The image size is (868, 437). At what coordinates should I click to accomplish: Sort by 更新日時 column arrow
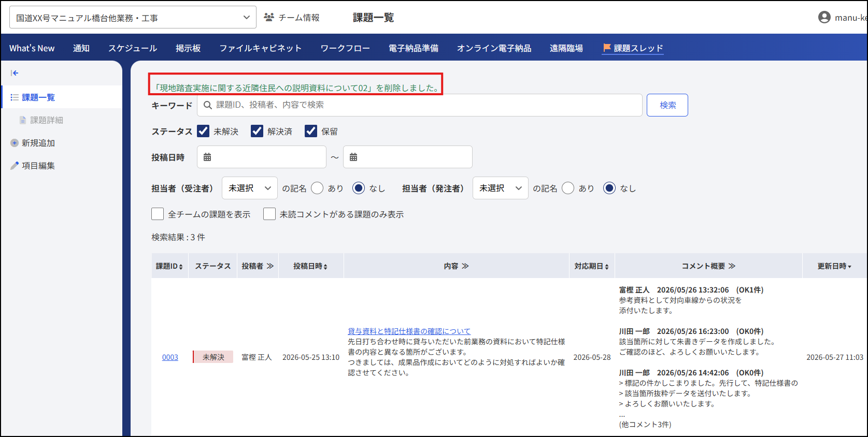(x=849, y=266)
